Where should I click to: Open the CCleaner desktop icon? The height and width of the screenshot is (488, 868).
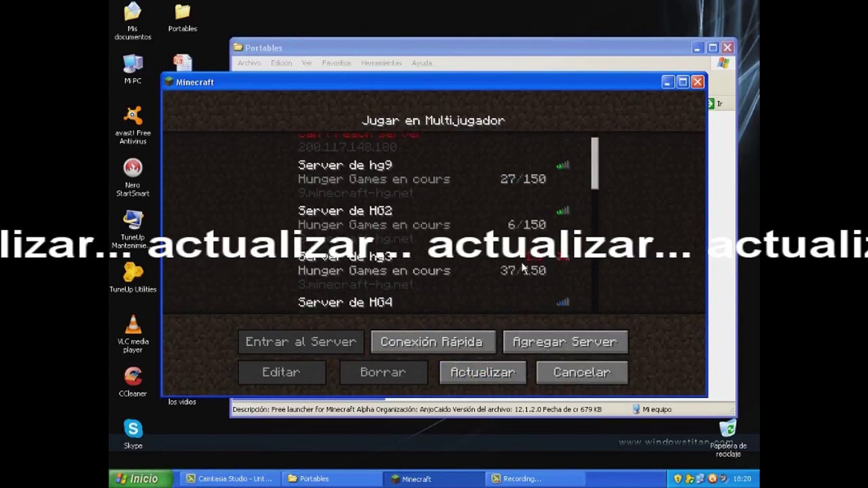[x=132, y=377]
